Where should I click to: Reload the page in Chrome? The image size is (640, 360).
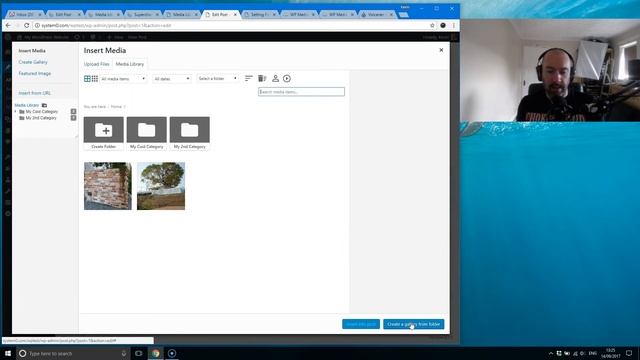pyautogui.click(x=27, y=25)
